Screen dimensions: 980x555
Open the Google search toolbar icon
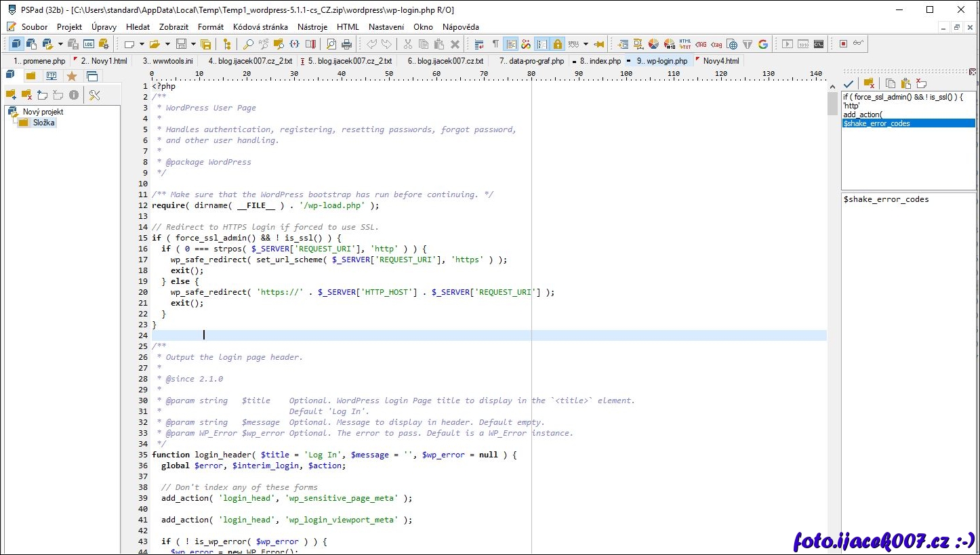[763, 44]
